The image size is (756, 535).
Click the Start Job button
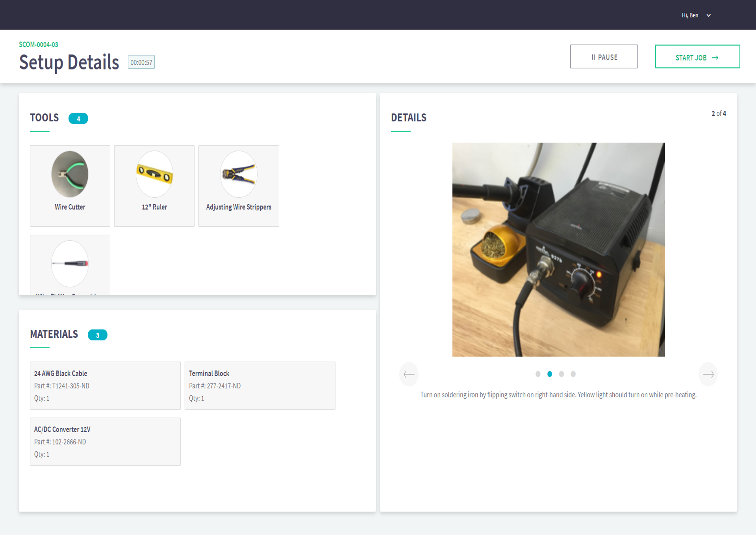(697, 57)
